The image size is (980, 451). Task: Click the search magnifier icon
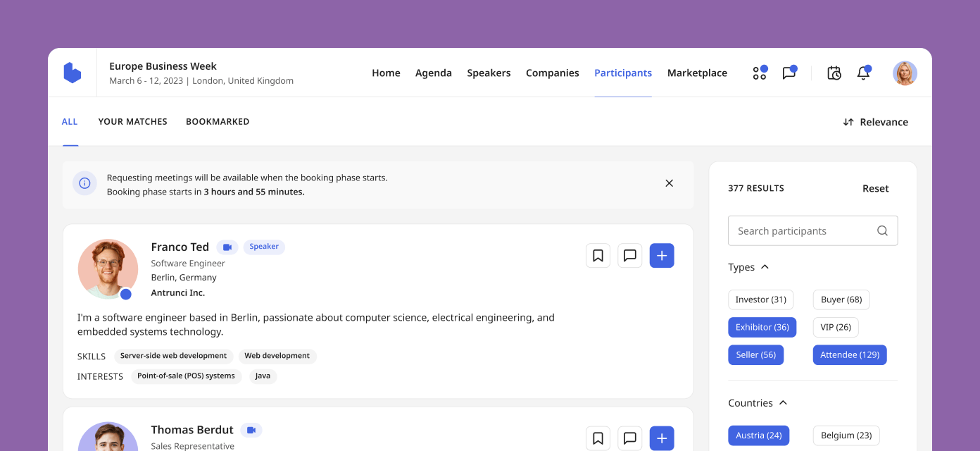(882, 230)
